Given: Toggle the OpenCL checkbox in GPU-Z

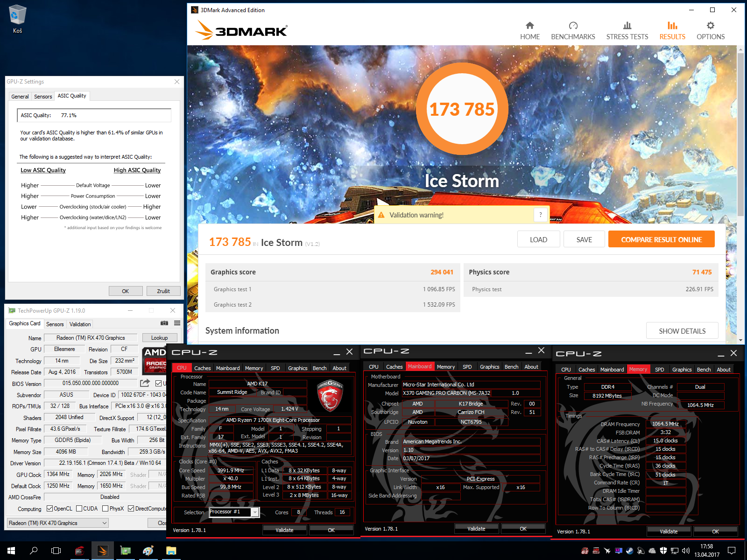Looking at the screenshot, I should (x=49, y=509).
